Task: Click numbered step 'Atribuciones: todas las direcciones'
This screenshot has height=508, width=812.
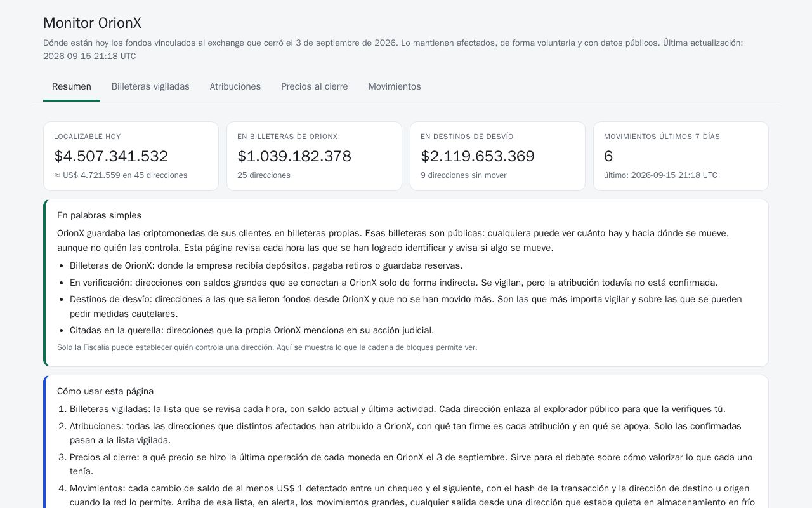Action: 406,433
